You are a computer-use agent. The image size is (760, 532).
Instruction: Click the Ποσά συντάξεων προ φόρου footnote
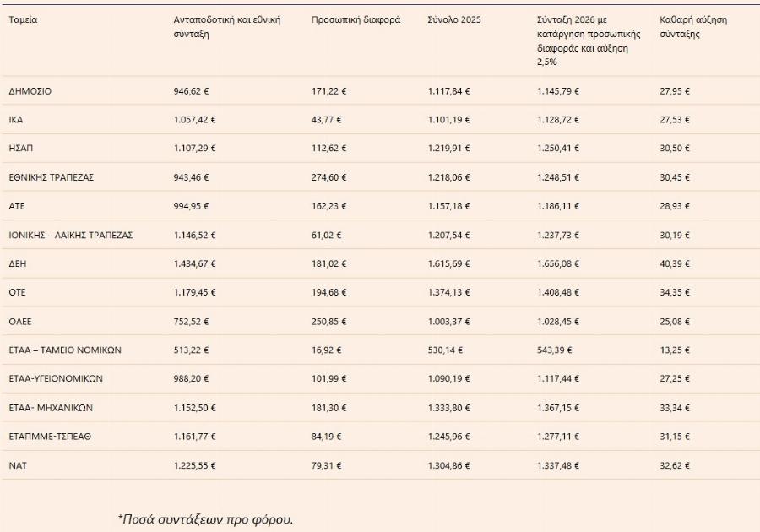coord(205,518)
